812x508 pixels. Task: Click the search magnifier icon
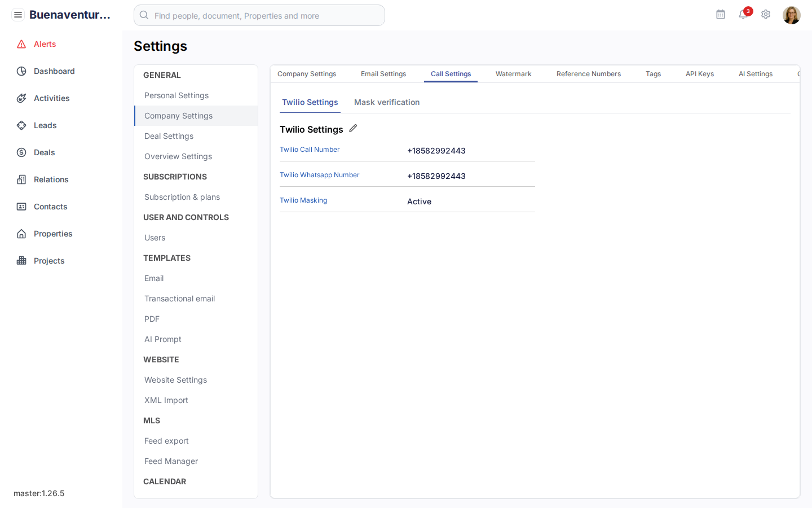point(144,15)
